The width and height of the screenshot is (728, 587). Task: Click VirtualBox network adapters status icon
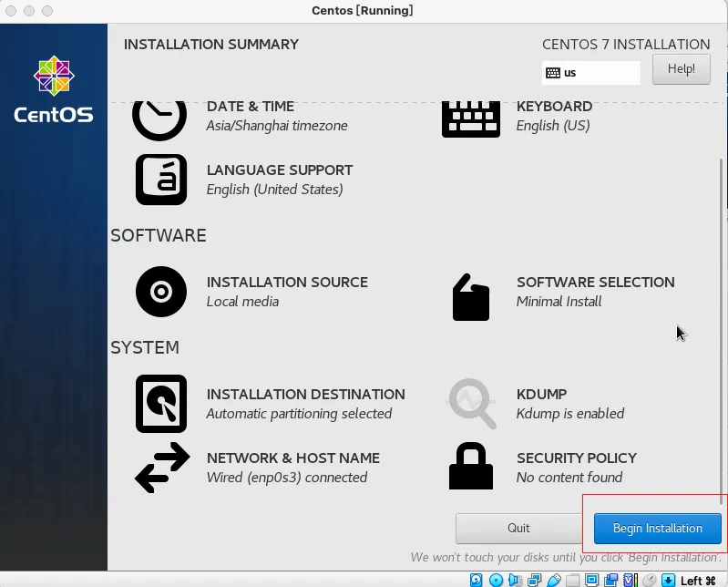[x=535, y=580]
